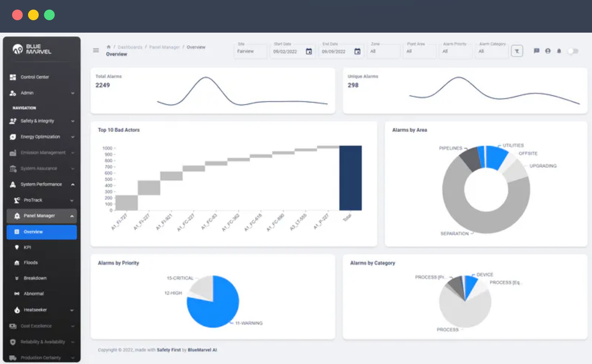Image resolution: width=592 pixels, height=364 pixels.
Task: Click the Panel Manager breadcrumb link
Action: 164,47
